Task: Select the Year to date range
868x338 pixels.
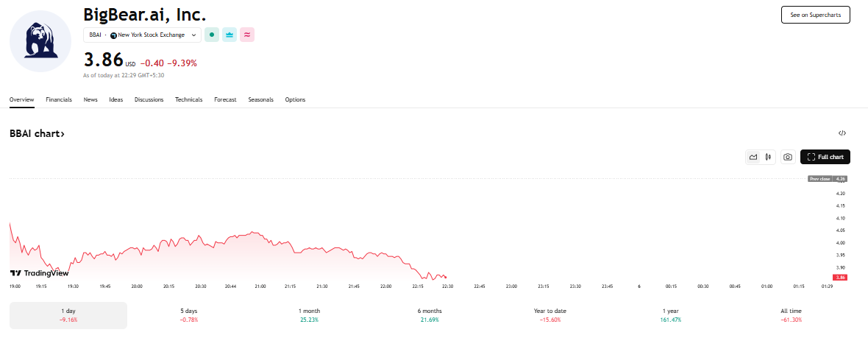Action: click(x=549, y=315)
